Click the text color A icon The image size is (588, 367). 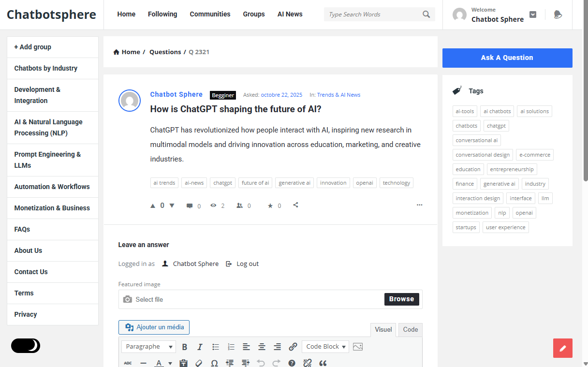158,363
